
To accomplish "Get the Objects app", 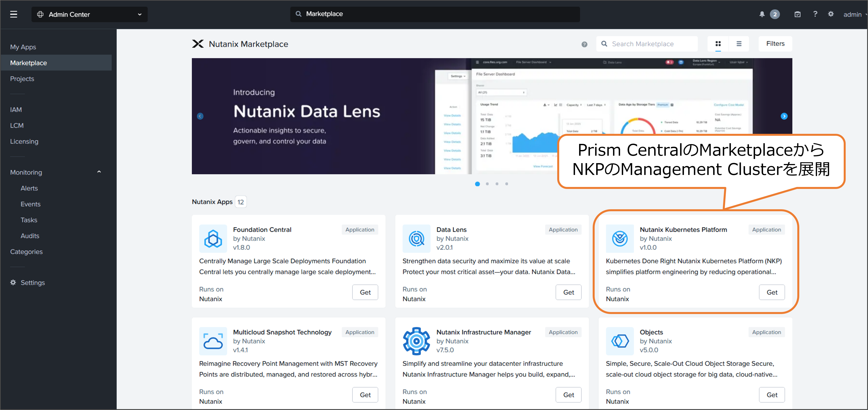I will [772, 395].
